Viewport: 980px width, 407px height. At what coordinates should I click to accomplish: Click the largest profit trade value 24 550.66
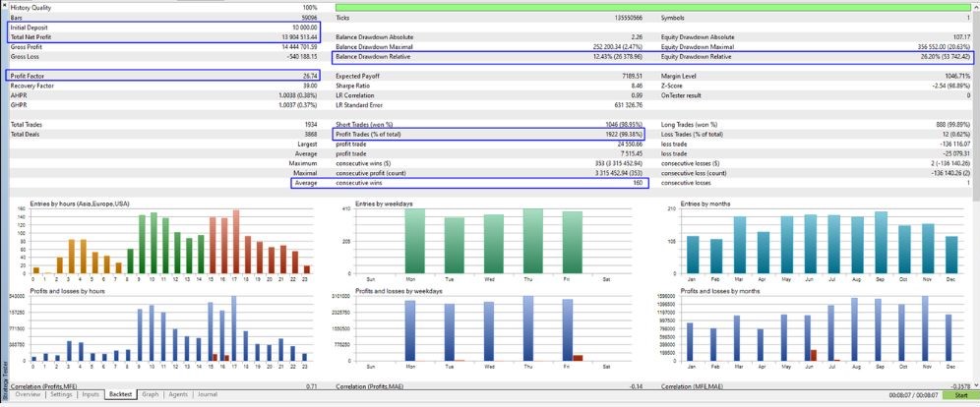[631, 145]
